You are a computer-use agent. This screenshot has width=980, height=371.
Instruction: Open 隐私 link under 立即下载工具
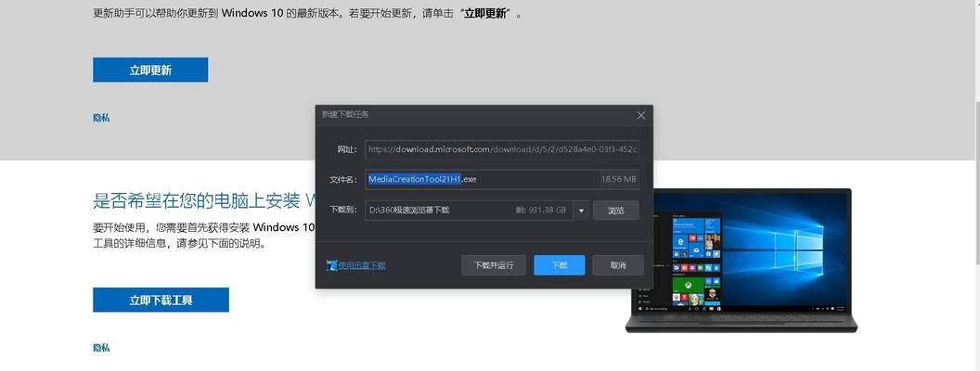101,348
